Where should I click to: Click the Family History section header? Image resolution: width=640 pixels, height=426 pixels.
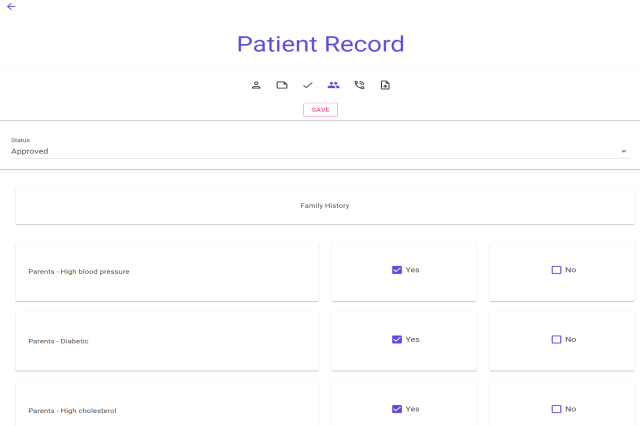325,206
